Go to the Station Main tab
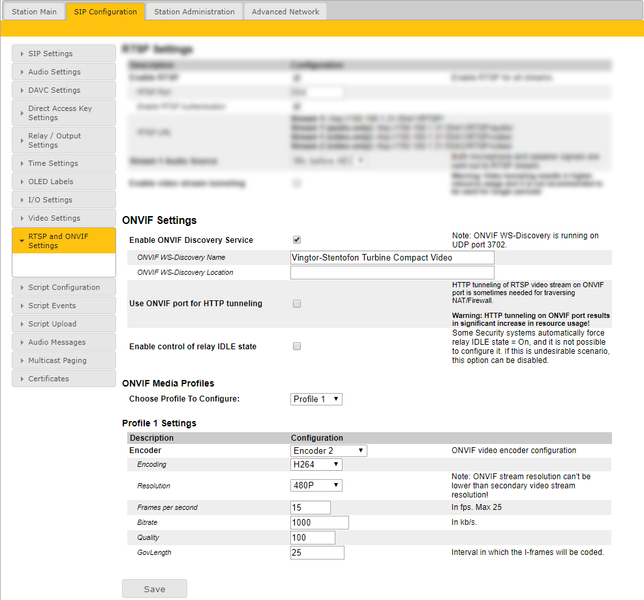 [34, 12]
